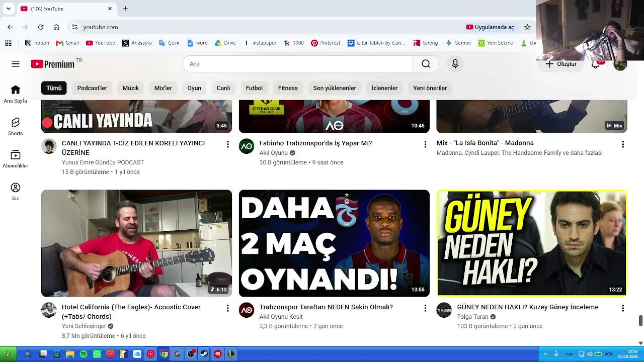Select the Son yüklenenler filter chip
This screenshot has height=362, width=644.
point(335,88)
